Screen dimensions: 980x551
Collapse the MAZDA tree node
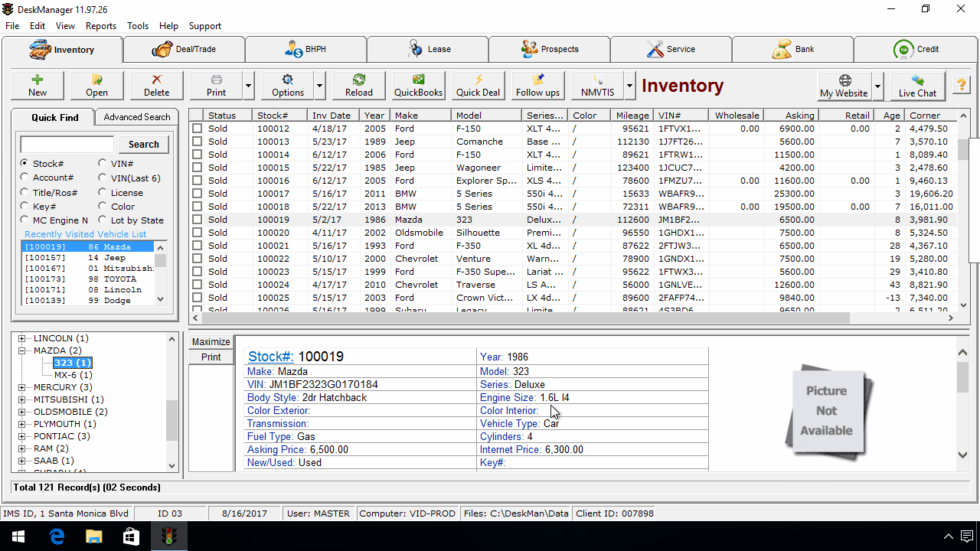click(22, 350)
